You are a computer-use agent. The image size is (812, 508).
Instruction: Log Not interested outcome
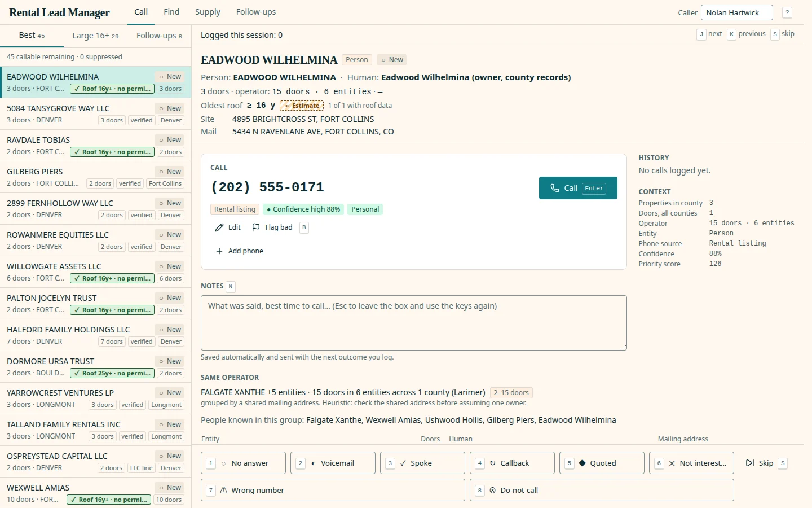(x=691, y=463)
